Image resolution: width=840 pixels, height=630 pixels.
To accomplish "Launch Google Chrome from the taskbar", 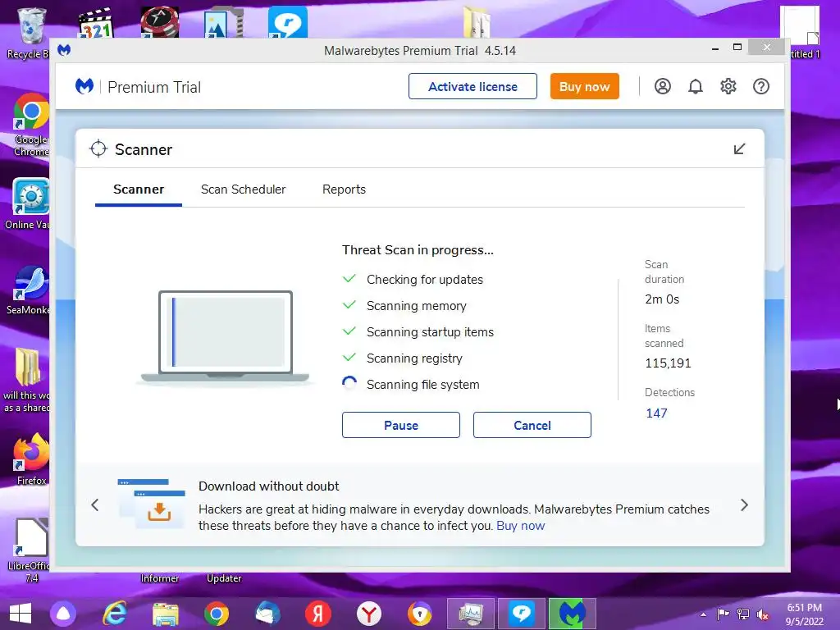I will [217, 614].
